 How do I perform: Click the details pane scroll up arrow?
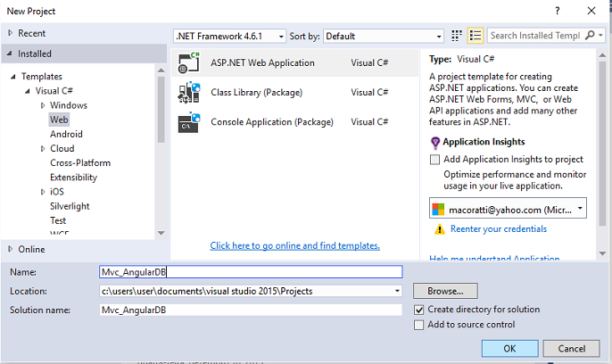pyautogui.click(x=602, y=55)
